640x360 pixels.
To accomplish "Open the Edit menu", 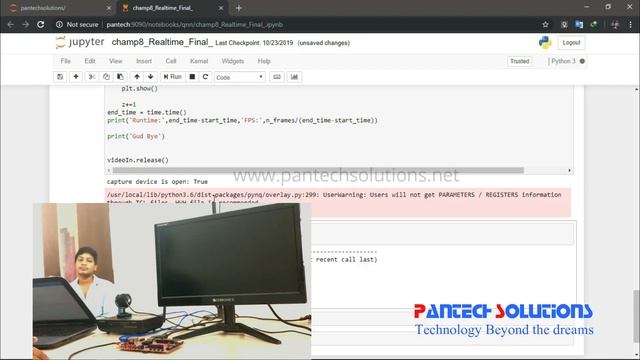I will tap(90, 61).
